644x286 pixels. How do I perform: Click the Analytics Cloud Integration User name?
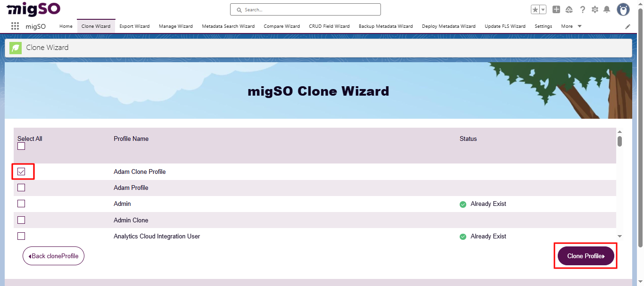point(157,236)
